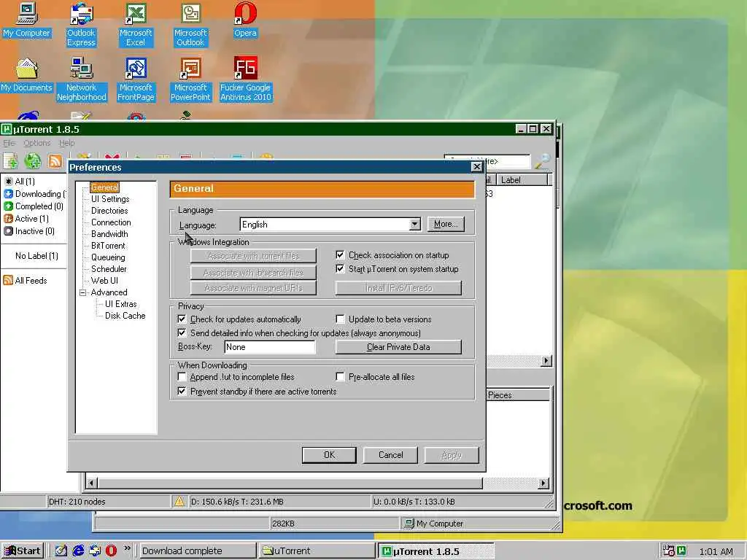Image resolution: width=747 pixels, height=560 pixels.
Task: Open the My Computer desktop icon
Action: click(x=27, y=20)
